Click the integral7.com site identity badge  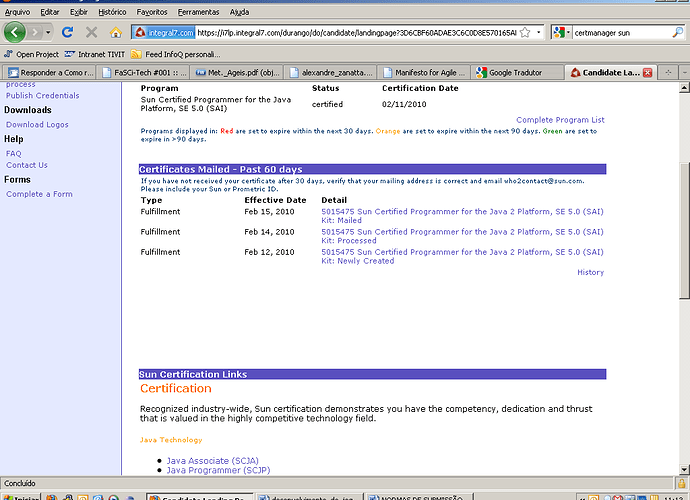point(164,33)
